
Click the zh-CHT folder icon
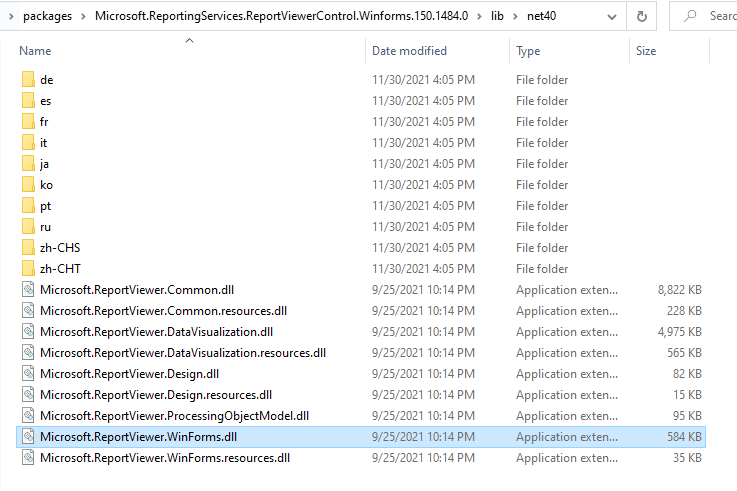28,268
